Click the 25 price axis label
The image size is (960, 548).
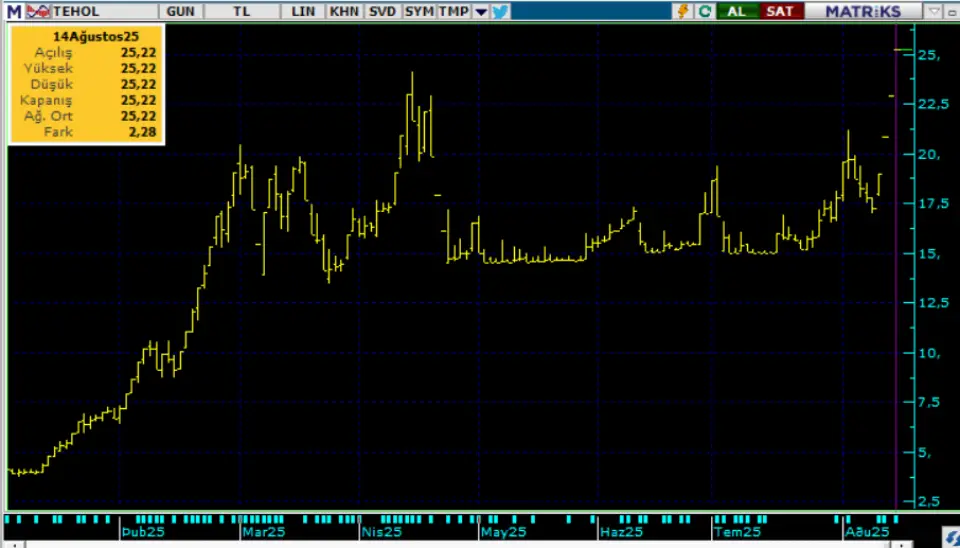click(929, 55)
